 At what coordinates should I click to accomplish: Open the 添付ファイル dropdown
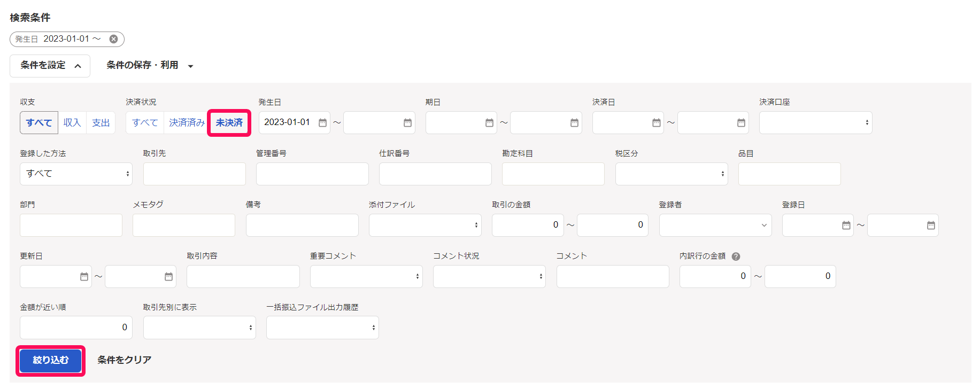[425, 225]
